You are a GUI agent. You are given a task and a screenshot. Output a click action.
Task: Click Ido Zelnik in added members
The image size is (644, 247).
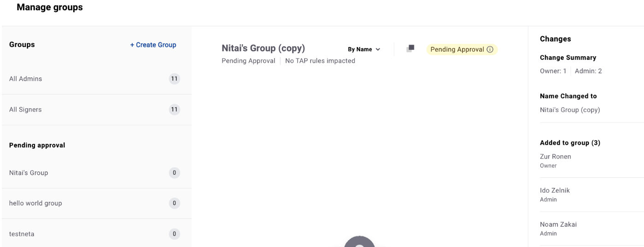click(x=555, y=190)
